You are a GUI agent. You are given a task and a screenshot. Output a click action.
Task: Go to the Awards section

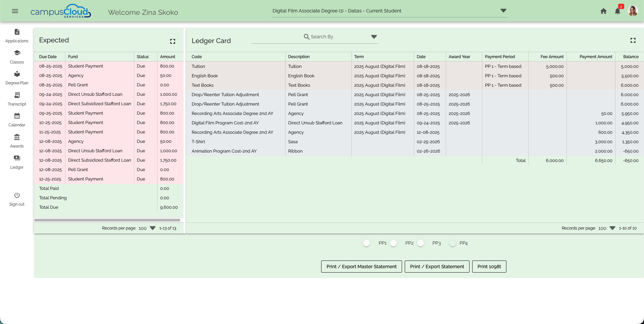17,140
